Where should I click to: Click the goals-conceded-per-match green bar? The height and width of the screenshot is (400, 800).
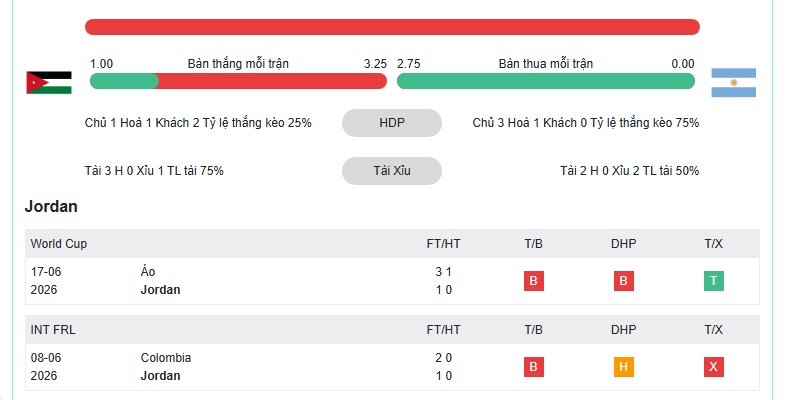[x=546, y=81]
